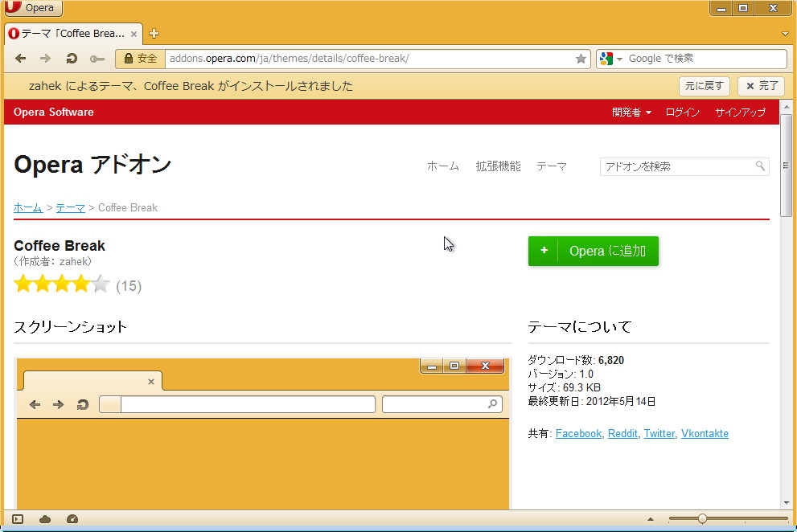The height and width of the screenshot is (532, 797).
Task: Click the 最終更新日 2012年5月14日 text
Action: point(592,402)
